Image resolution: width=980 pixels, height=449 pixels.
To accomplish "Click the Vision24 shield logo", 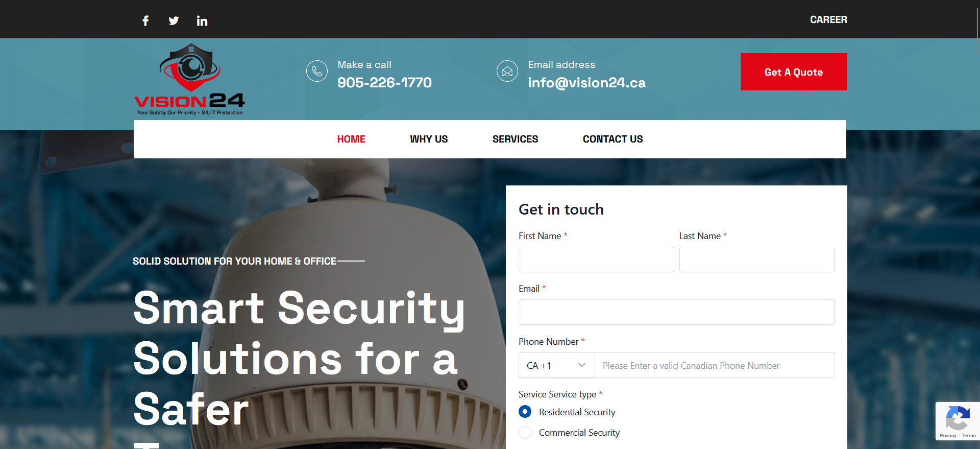I will [x=189, y=80].
